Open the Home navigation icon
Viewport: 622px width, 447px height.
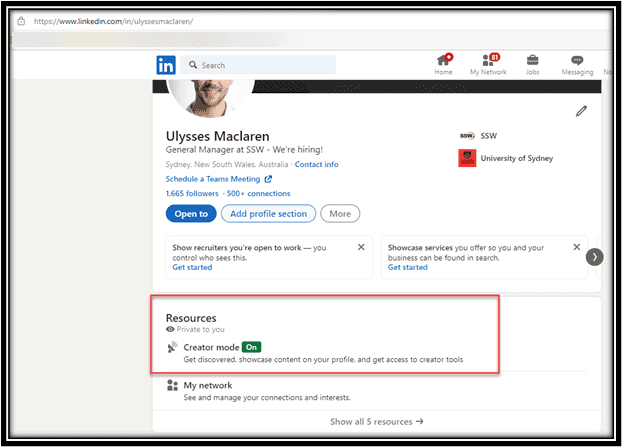[x=443, y=61]
